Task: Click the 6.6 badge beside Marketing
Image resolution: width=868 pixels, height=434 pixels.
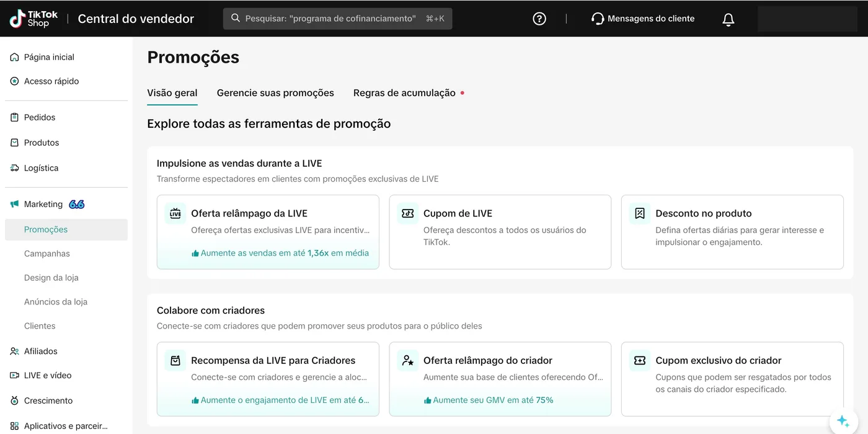Action: tap(77, 204)
